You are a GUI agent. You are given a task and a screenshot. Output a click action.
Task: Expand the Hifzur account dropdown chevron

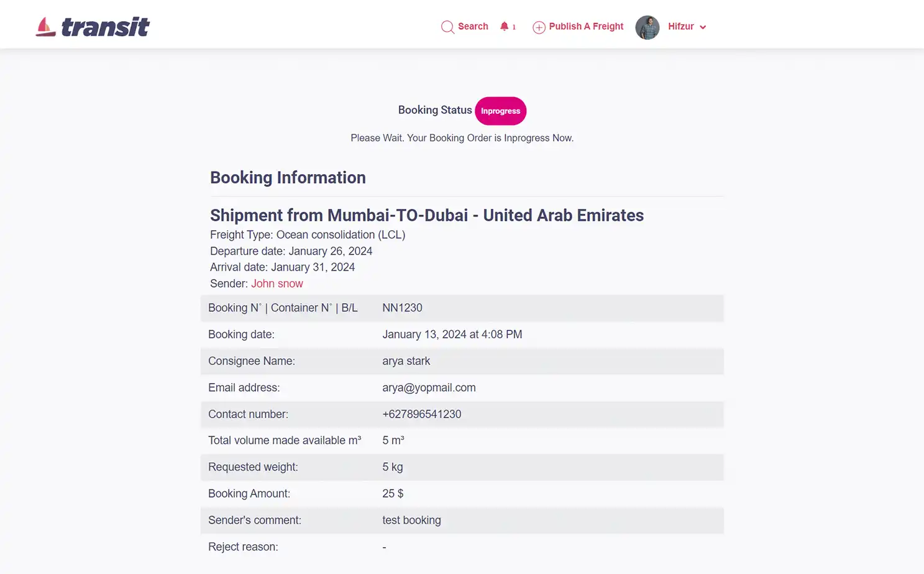tap(703, 27)
